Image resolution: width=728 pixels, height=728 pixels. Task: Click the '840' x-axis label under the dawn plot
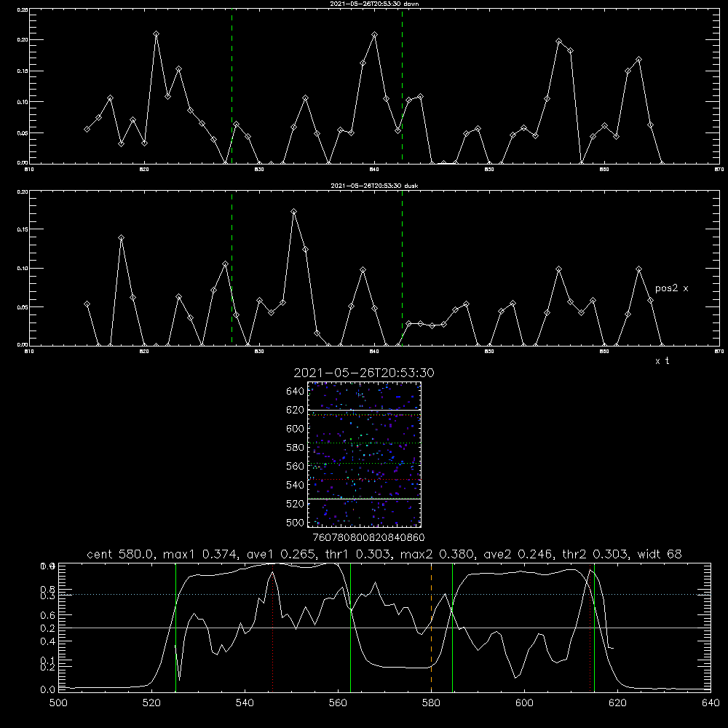[x=374, y=170]
